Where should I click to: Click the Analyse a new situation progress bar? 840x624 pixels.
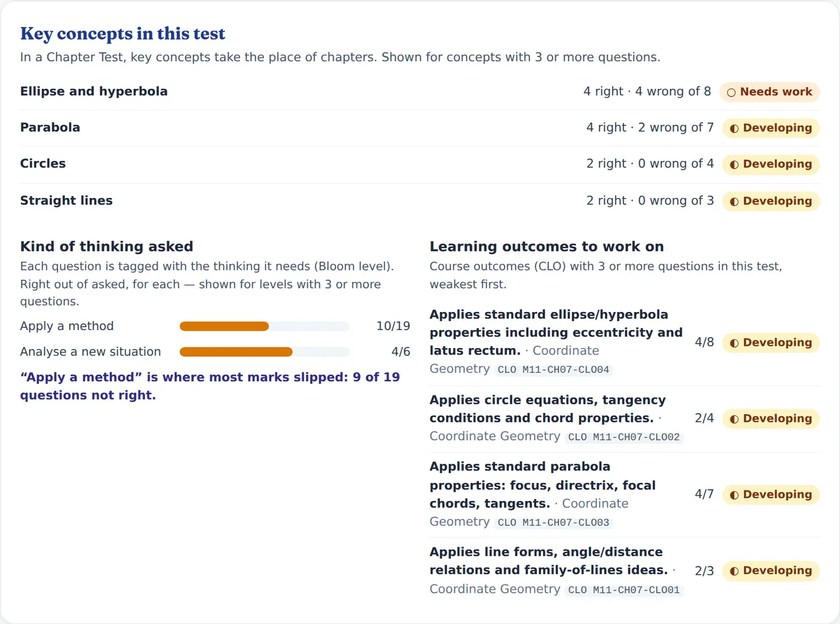click(x=265, y=352)
